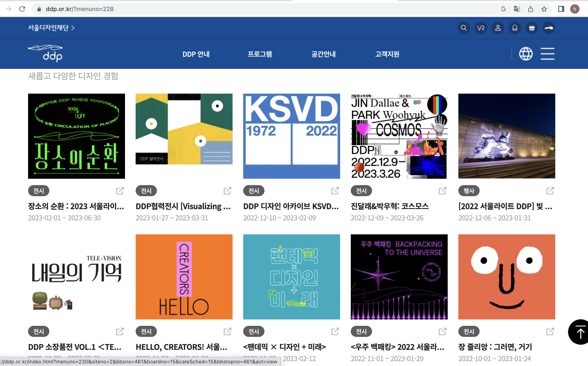Open the 고객지원 menu
The image size is (588, 366).
pos(387,54)
